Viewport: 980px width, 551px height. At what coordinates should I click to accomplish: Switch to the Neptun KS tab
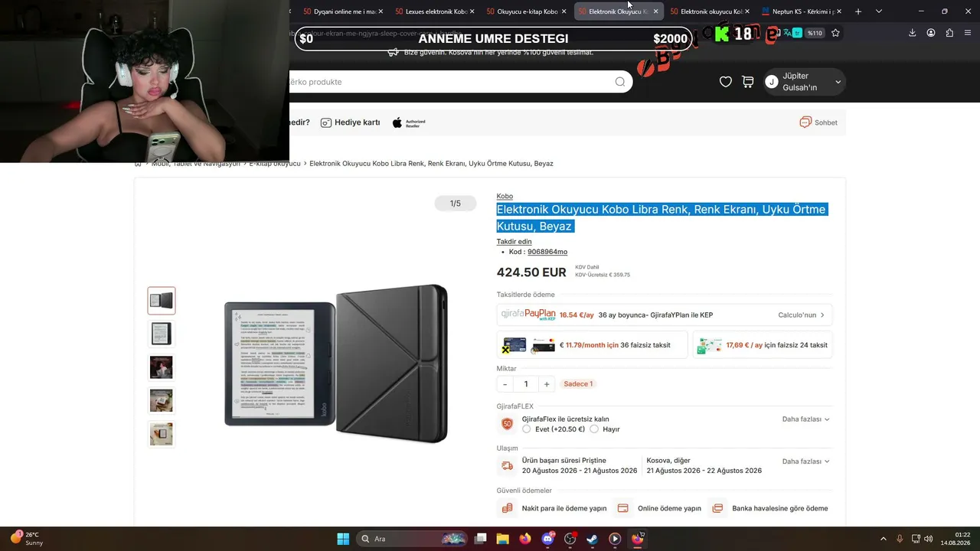point(802,11)
